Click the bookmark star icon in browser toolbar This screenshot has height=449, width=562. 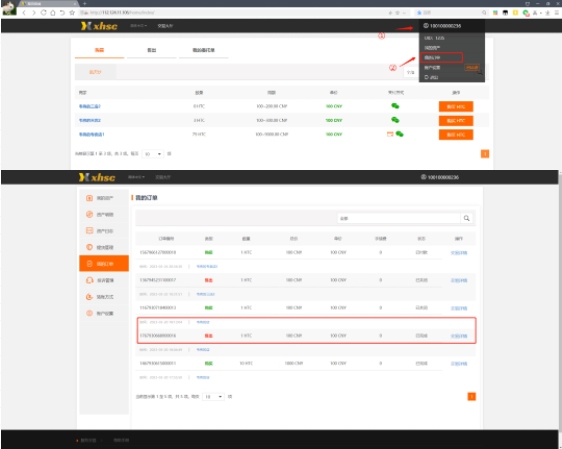pyautogui.click(x=72, y=13)
